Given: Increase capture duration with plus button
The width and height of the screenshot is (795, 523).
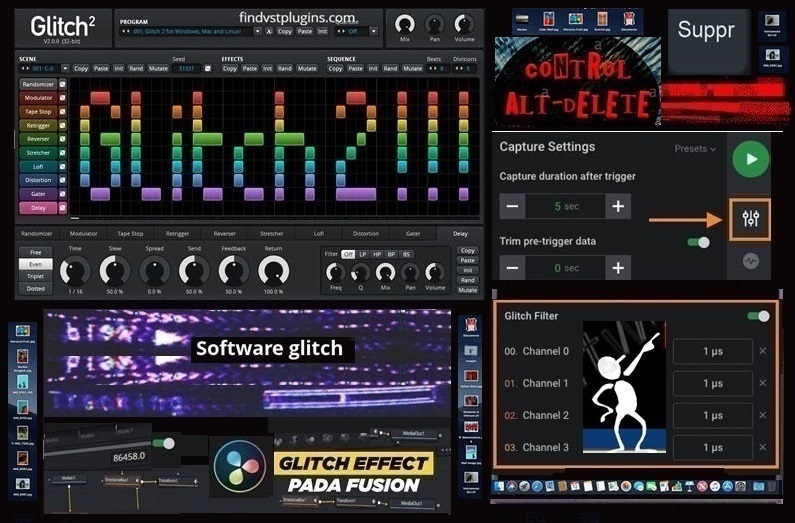Looking at the screenshot, I should [x=618, y=206].
